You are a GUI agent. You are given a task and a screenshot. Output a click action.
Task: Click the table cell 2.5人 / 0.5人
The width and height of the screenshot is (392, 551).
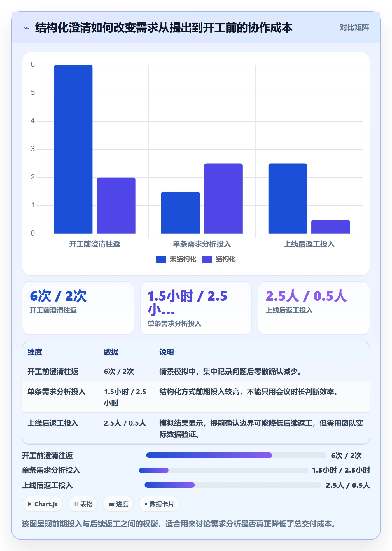tap(125, 423)
